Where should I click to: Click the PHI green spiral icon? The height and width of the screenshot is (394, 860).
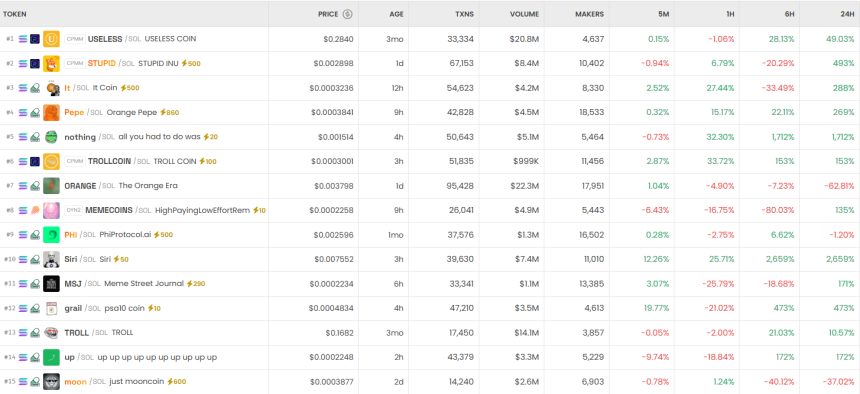51,235
